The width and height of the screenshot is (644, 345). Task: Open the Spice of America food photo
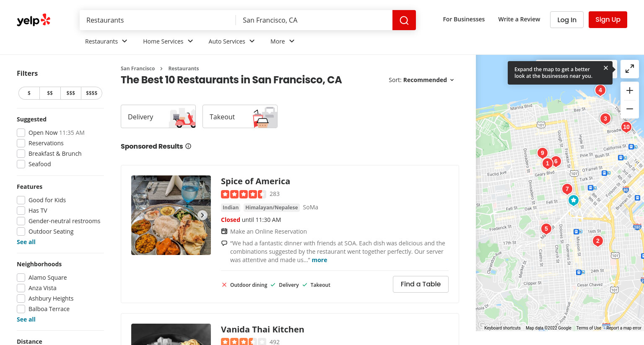point(171,215)
